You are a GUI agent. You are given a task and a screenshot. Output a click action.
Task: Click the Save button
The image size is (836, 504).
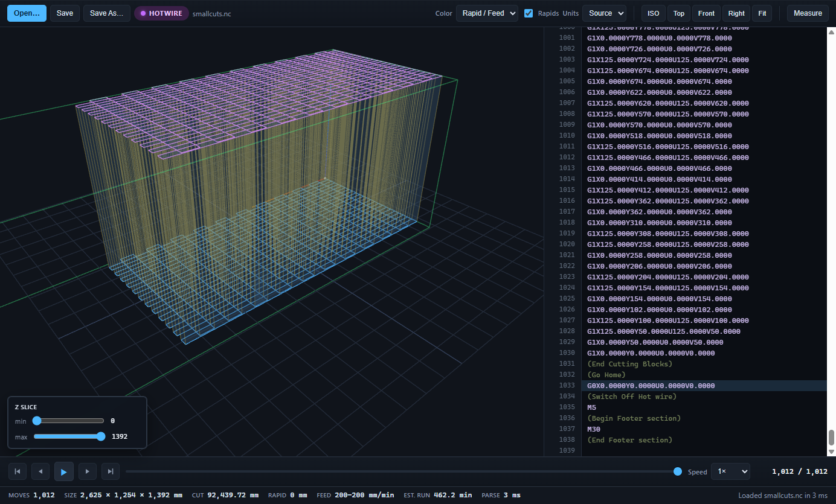click(65, 13)
